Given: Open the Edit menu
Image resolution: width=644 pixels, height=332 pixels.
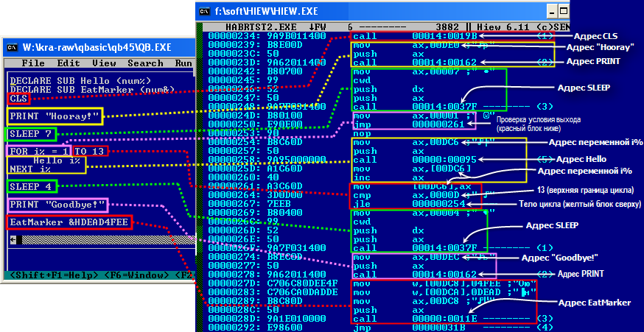Looking at the screenshot, I should pyautogui.click(x=69, y=63).
